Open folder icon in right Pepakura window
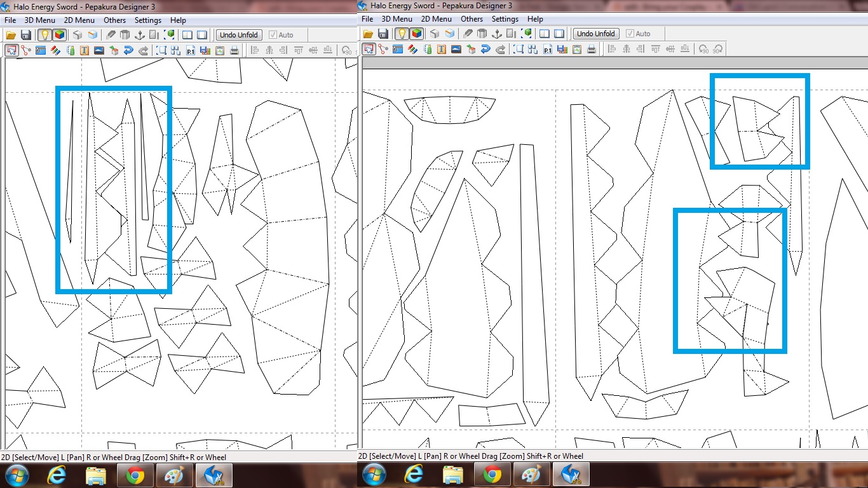 pyautogui.click(x=368, y=34)
